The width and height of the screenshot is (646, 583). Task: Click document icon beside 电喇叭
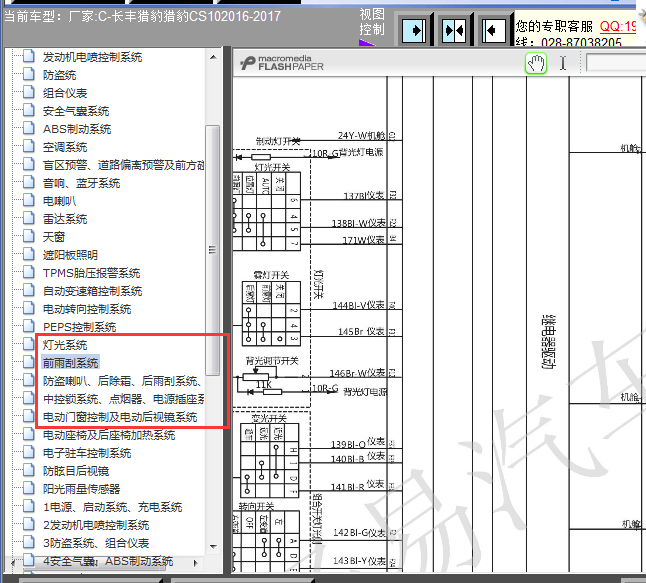28,201
